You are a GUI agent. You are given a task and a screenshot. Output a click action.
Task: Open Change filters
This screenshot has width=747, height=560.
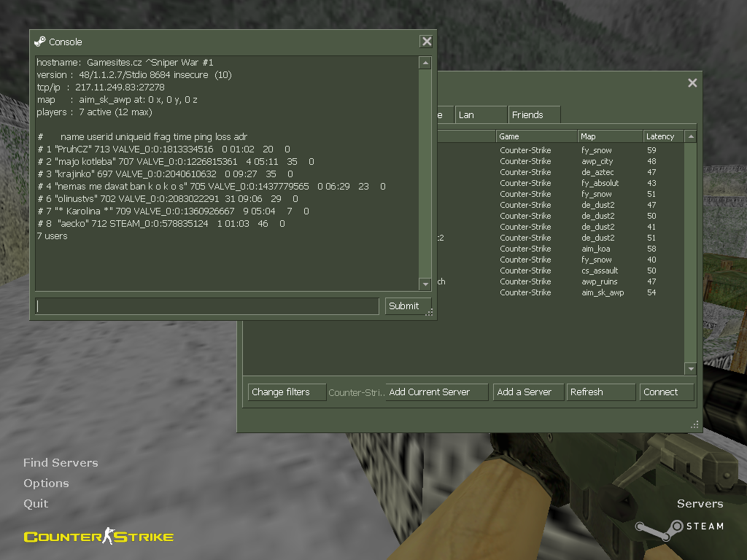tap(287, 392)
